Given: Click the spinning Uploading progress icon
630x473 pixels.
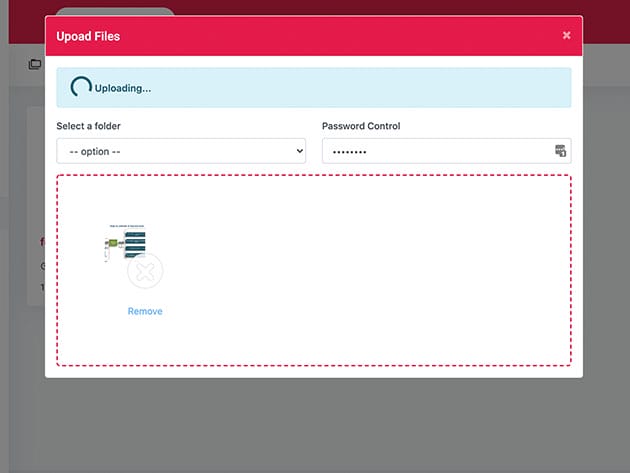Looking at the screenshot, I should pyautogui.click(x=81, y=87).
